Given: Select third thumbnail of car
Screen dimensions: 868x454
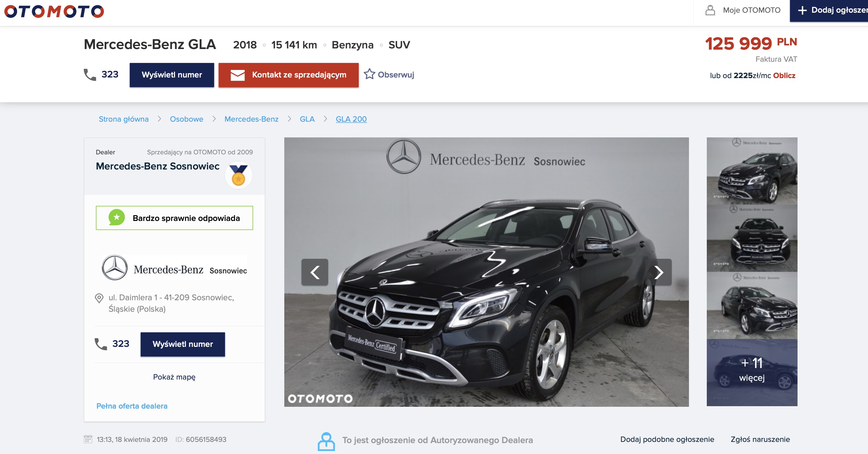Looking at the screenshot, I should 752,305.
